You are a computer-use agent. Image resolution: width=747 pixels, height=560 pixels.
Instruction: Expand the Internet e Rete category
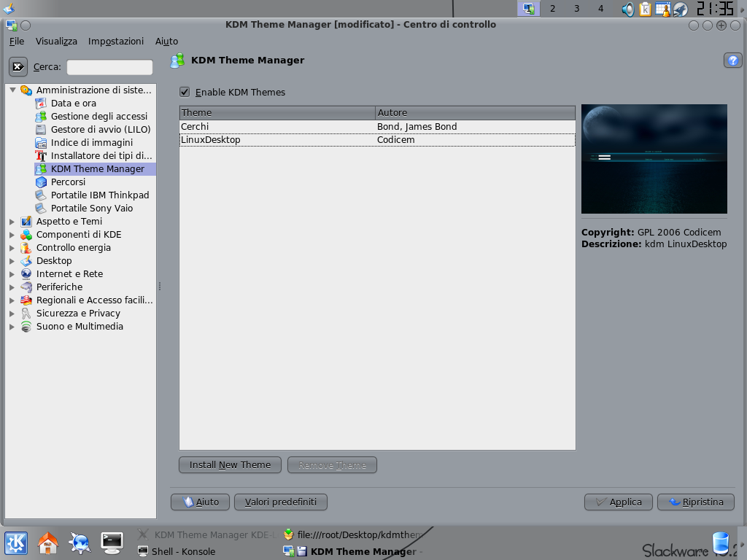[x=12, y=274]
